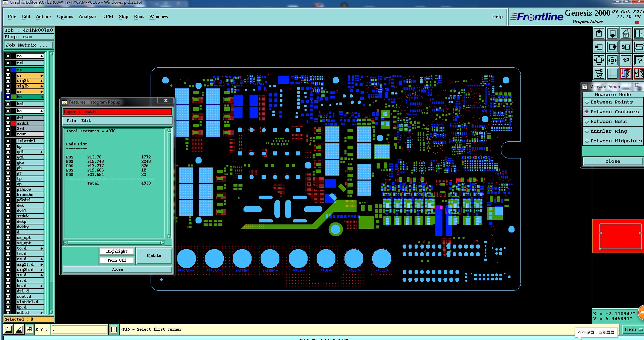Click the previous view undo-zoom icon
644x340 pixels.
tap(626, 47)
